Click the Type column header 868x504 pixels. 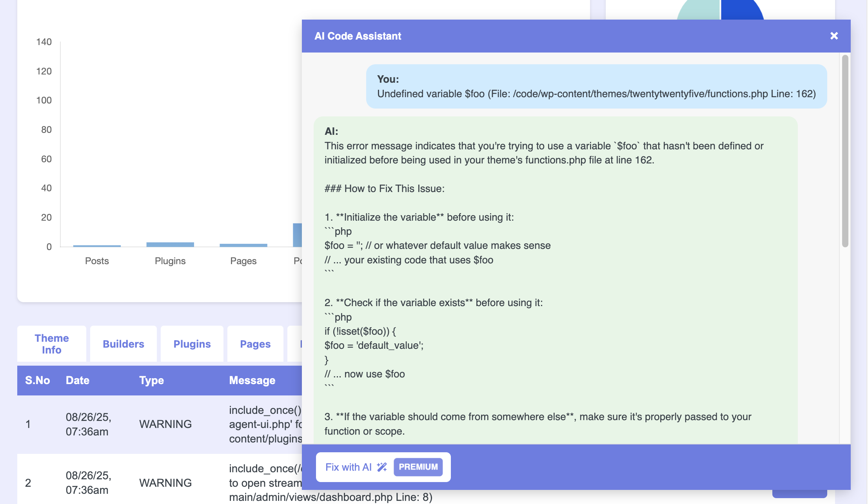point(152,380)
